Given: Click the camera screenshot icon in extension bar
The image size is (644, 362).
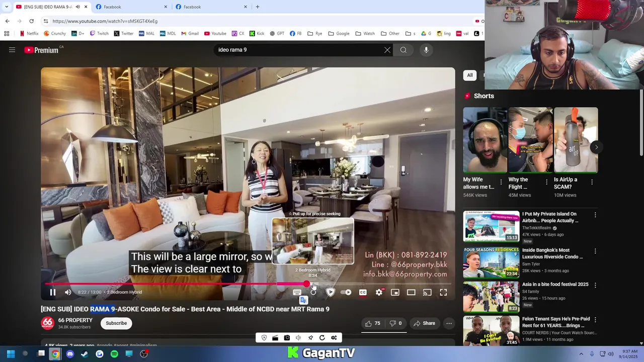Looking at the screenshot, I should click(287, 338).
